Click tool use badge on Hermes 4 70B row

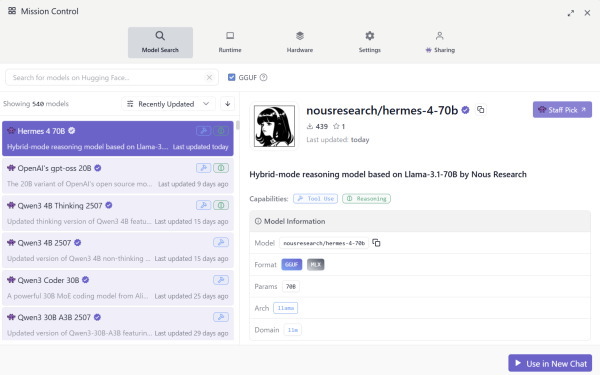point(204,131)
